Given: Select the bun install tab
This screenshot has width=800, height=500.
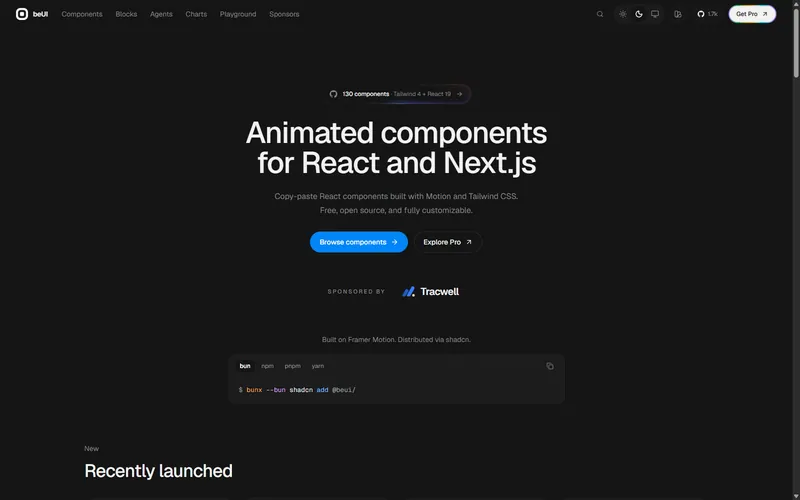Looking at the screenshot, I should (245, 366).
